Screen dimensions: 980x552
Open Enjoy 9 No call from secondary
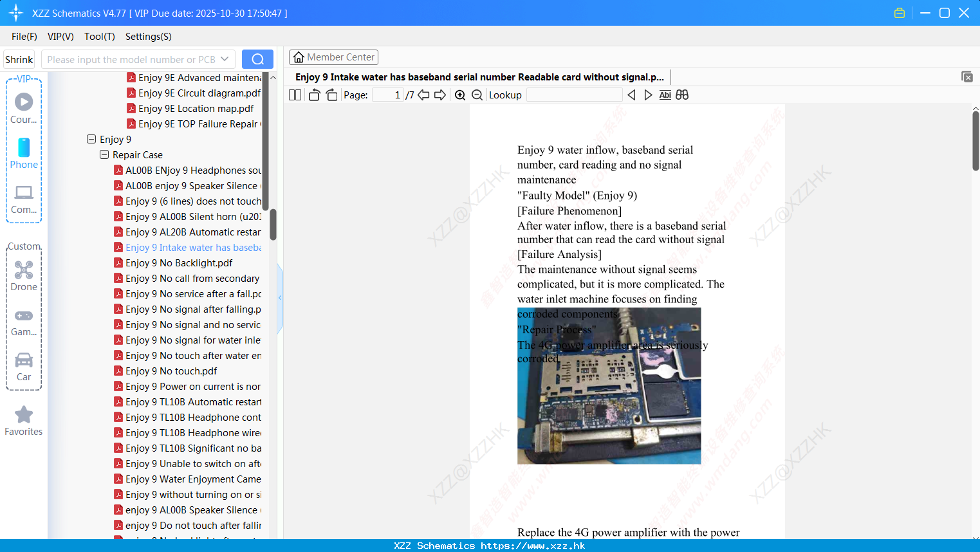tap(187, 278)
